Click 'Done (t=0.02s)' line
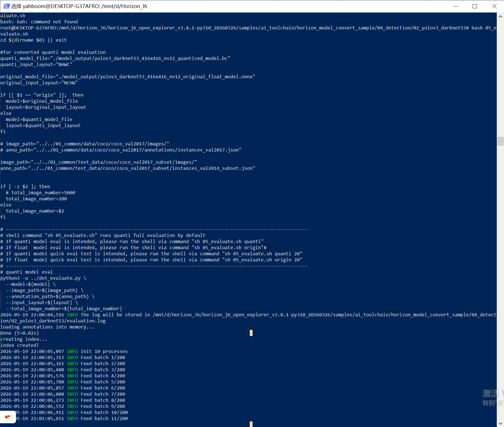Image resolution: width=504 pixels, height=427 pixels. click(x=20, y=333)
